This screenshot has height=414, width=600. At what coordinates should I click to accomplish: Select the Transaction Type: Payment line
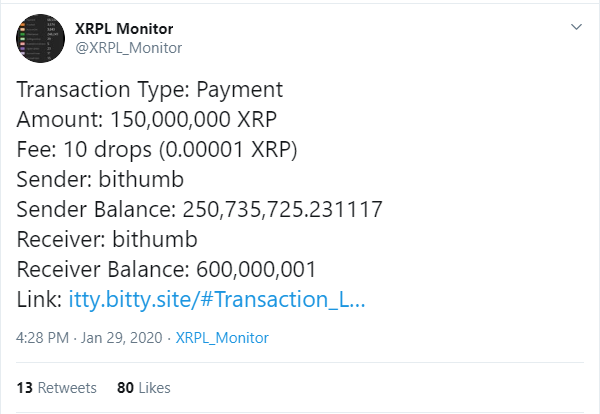pyautogui.click(x=150, y=90)
